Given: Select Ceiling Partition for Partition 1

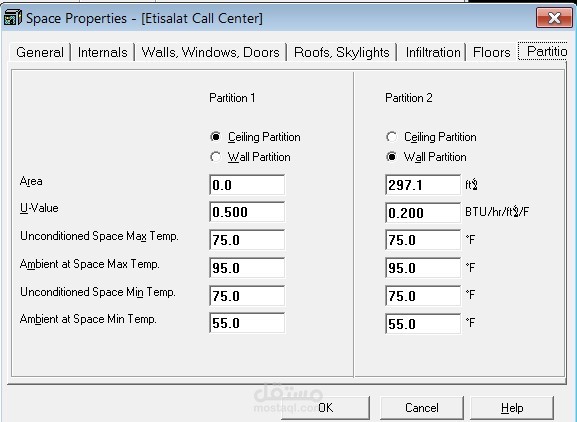Looking at the screenshot, I should pyautogui.click(x=216, y=137).
